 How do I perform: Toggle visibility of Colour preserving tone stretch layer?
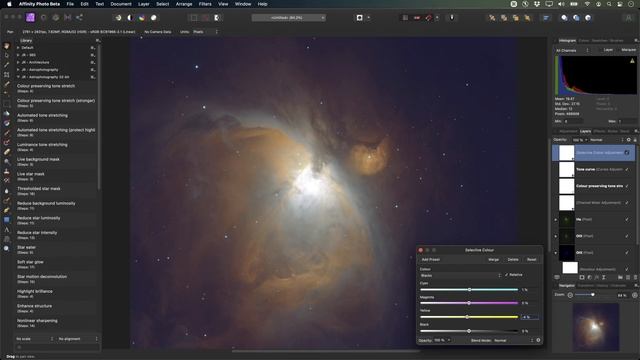pos(627,186)
